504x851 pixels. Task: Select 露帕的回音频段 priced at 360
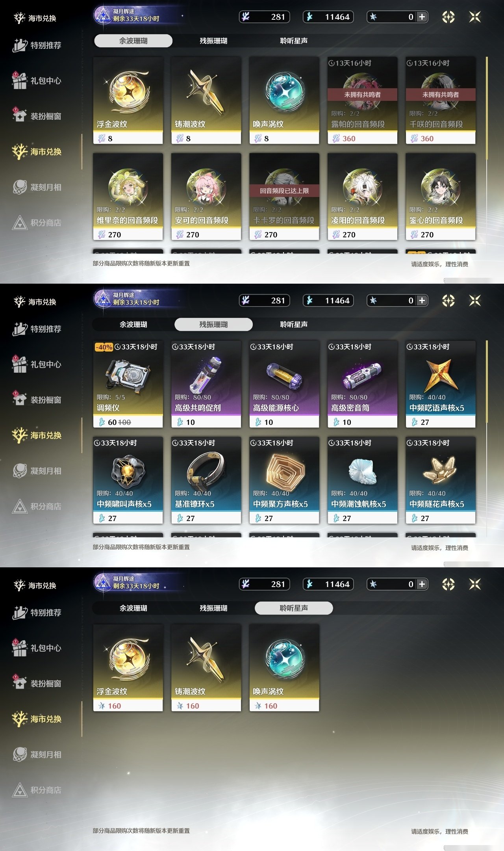(x=362, y=100)
